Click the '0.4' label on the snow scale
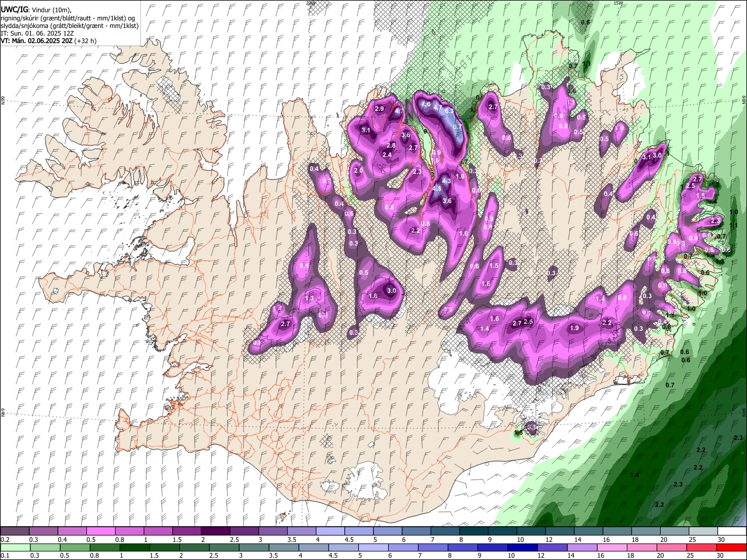The height and width of the screenshot is (560, 747). pyautogui.click(x=62, y=540)
